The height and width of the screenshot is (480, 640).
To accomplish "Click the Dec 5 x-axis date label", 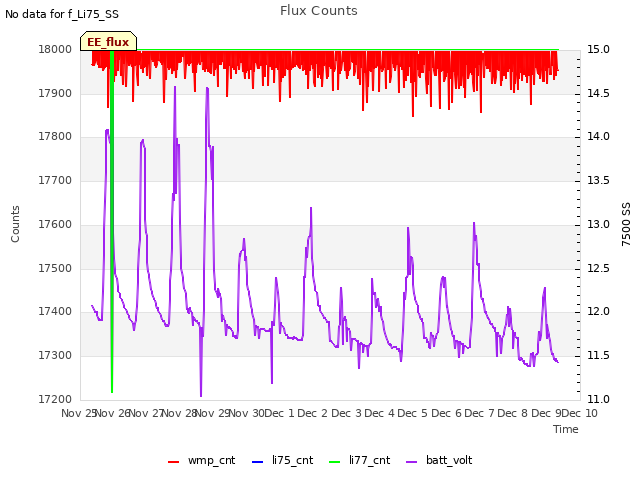I will [413, 413].
